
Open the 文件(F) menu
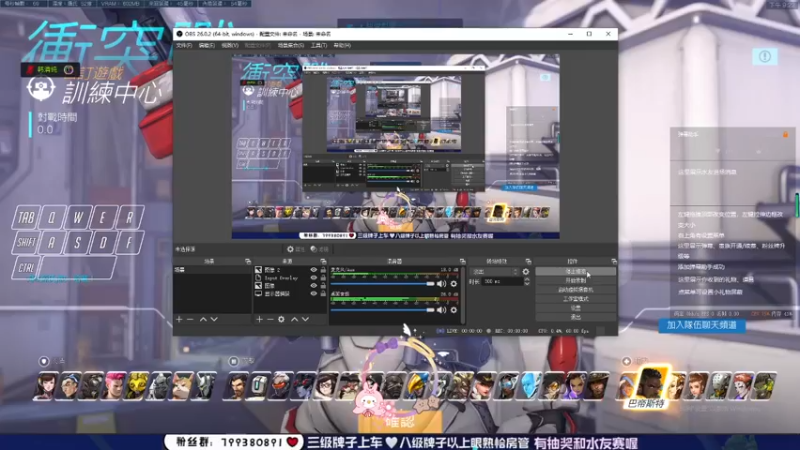[184, 45]
